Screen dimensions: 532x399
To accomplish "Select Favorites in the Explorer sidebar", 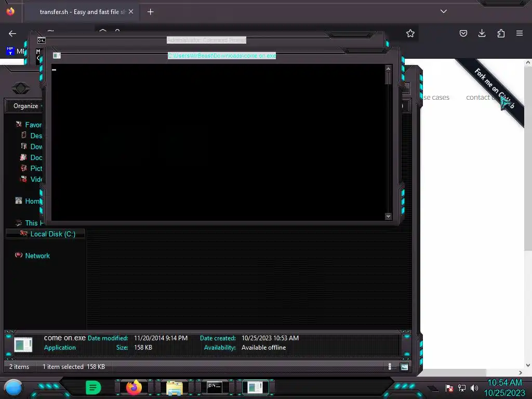I will [34, 125].
